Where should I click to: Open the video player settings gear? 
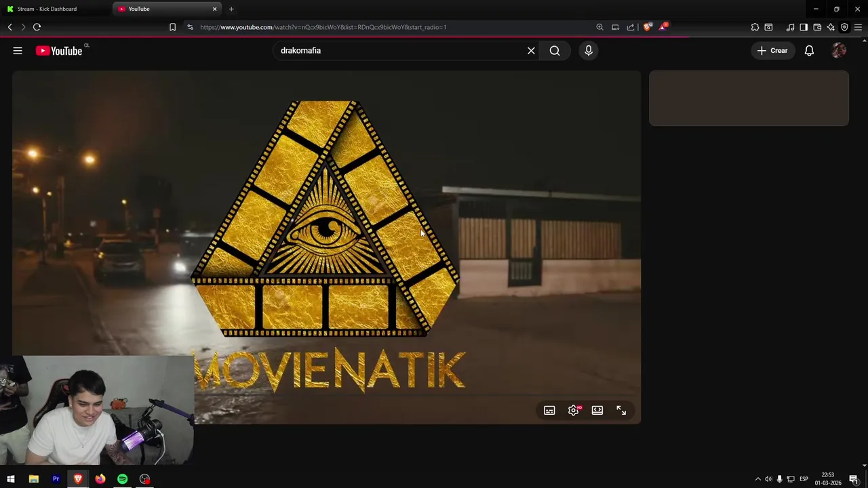coord(574,411)
